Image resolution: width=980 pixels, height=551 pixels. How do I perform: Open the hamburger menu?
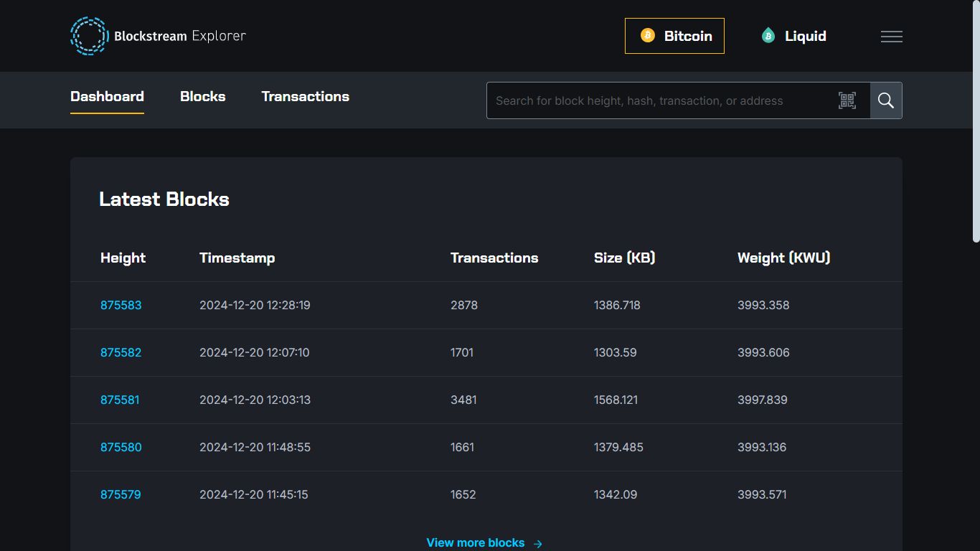click(891, 37)
